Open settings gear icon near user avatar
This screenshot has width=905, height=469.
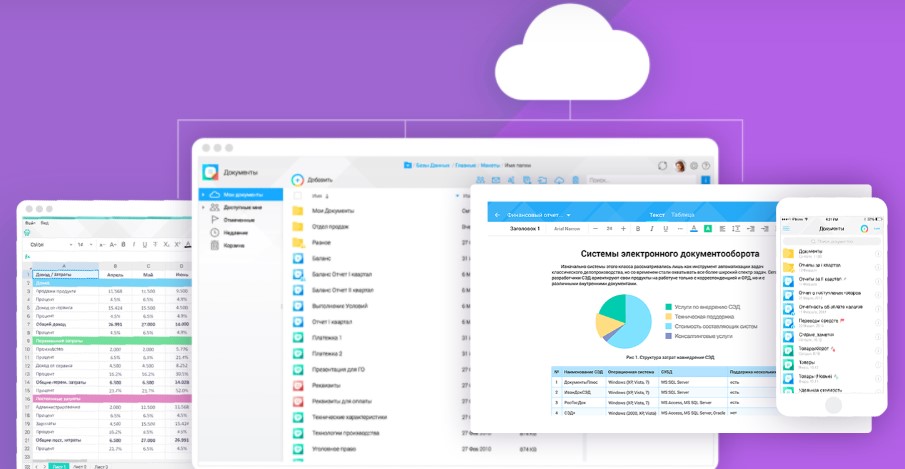coord(693,166)
